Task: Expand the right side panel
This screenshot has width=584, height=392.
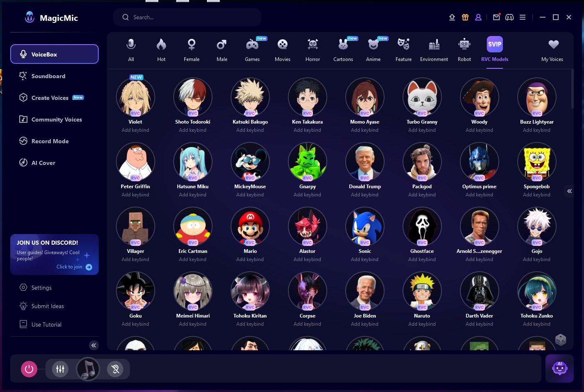Action: point(569,191)
